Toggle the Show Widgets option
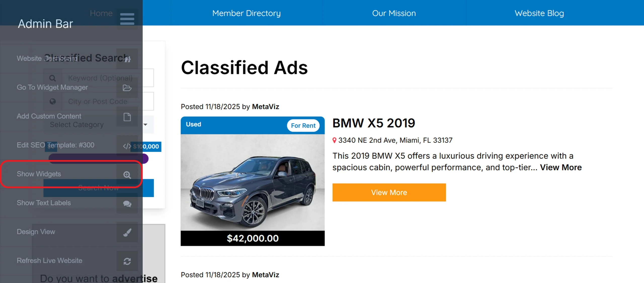644x283 pixels. [39, 174]
